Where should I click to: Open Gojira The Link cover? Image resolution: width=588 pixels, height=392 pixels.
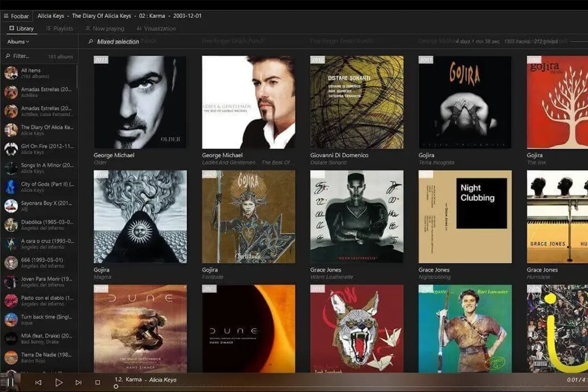tap(558, 102)
